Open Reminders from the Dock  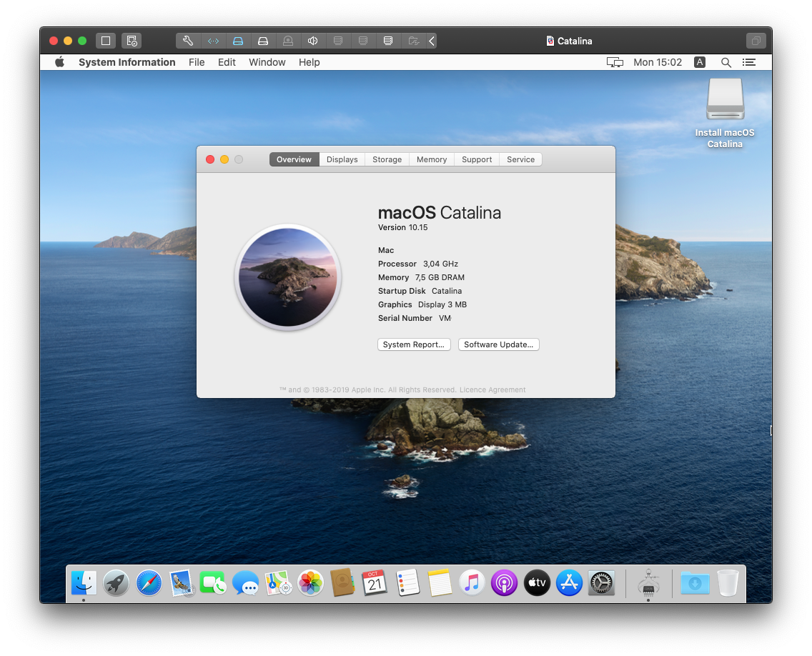(407, 583)
